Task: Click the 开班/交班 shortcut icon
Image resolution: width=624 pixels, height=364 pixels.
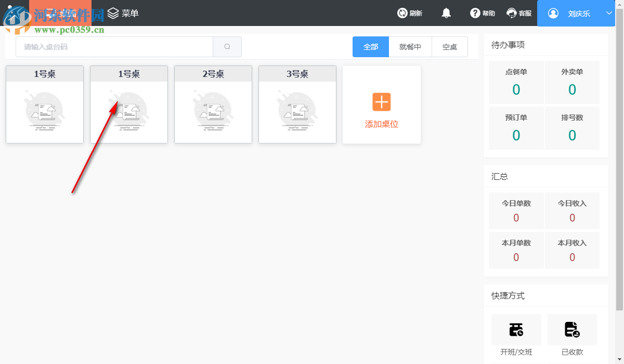Action: [x=516, y=329]
